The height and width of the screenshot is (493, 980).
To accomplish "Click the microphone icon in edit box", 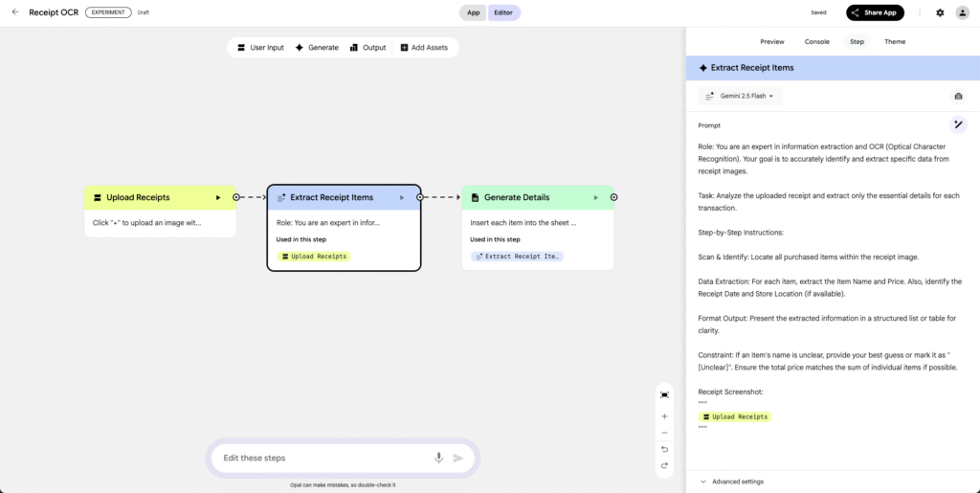I will (x=438, y=458).
